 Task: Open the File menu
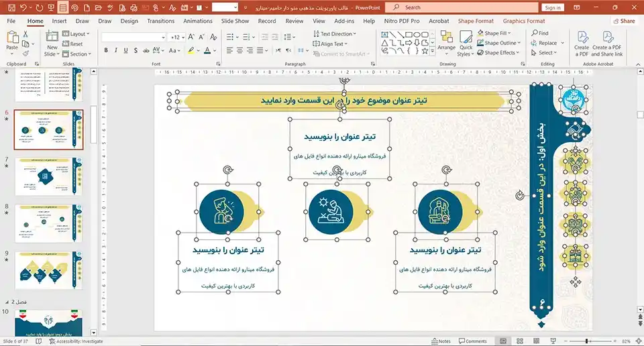(x=11, y=21)
